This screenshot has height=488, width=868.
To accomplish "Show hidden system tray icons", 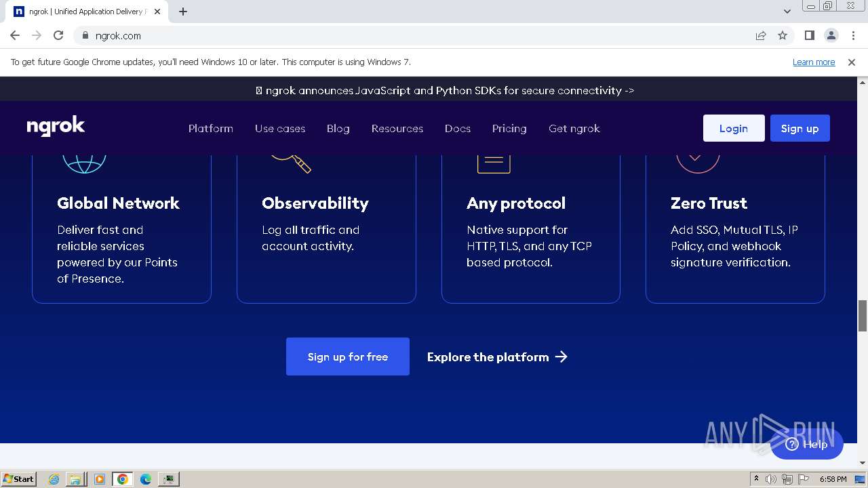I will click(x=756, y=479).
